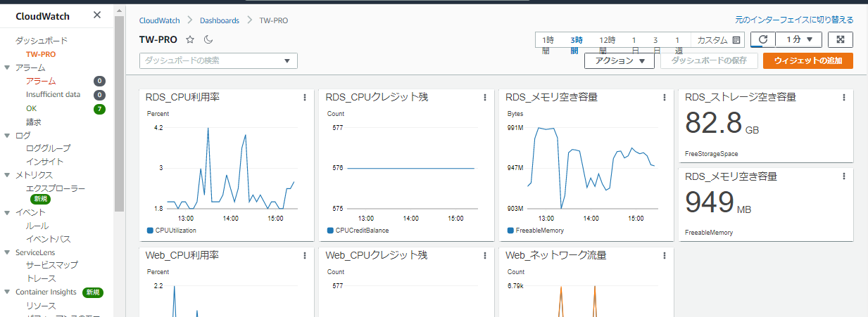Screen dimensions: 868x317
Task: Focus the ダッシュボードの検索 input field
Action: (219, 61)
